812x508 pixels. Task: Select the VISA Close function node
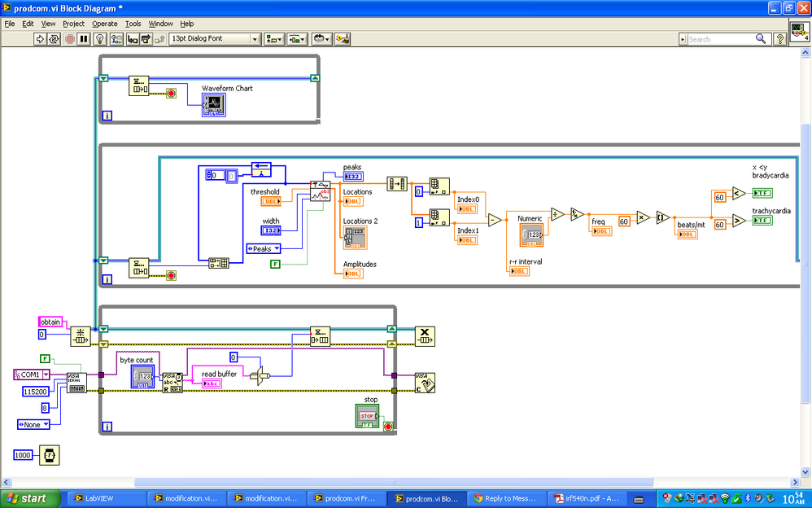pos(425,383)
